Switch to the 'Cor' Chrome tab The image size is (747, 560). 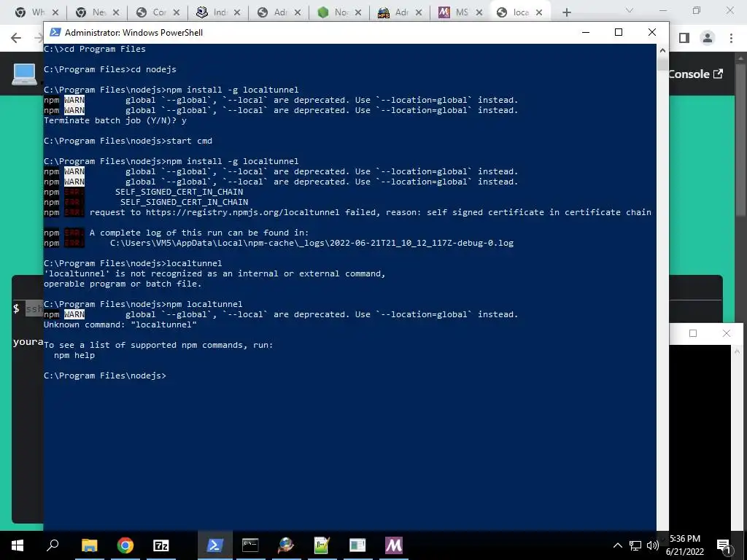click(151, 12)
